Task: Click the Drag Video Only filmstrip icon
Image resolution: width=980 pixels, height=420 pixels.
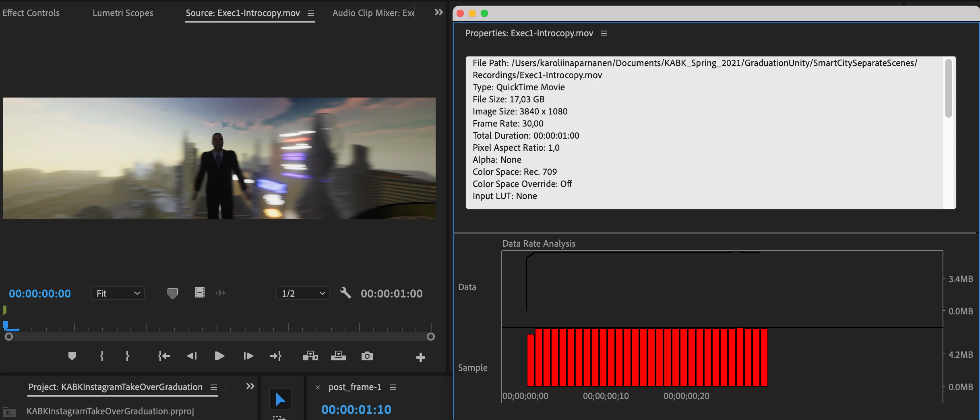Action: tap(200, 293)
